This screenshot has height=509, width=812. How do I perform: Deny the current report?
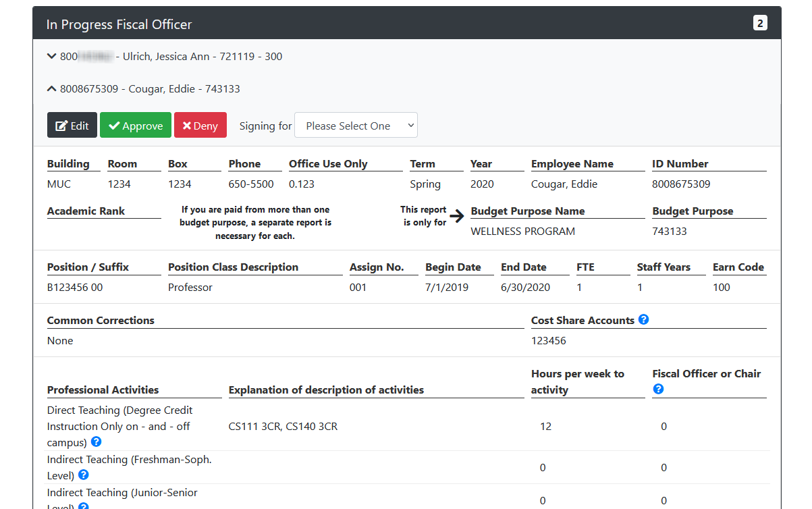[200, 126]
